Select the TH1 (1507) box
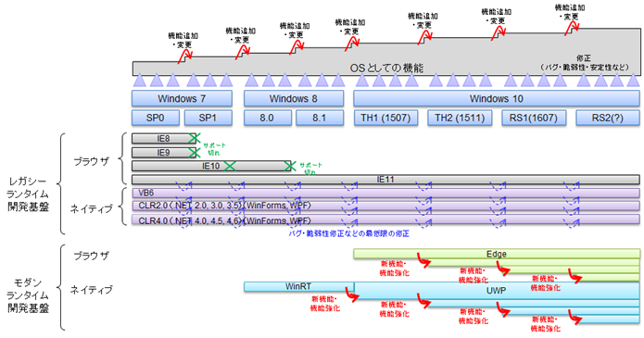This screenshot has height=338, width=644. tap(385, 118)
